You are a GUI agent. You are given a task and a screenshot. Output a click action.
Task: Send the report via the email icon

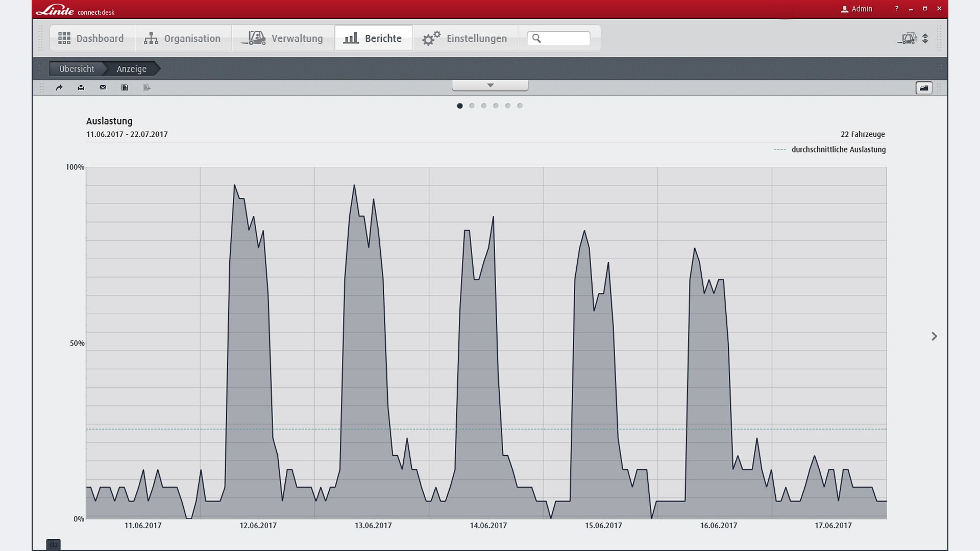(x=103, y=88)
